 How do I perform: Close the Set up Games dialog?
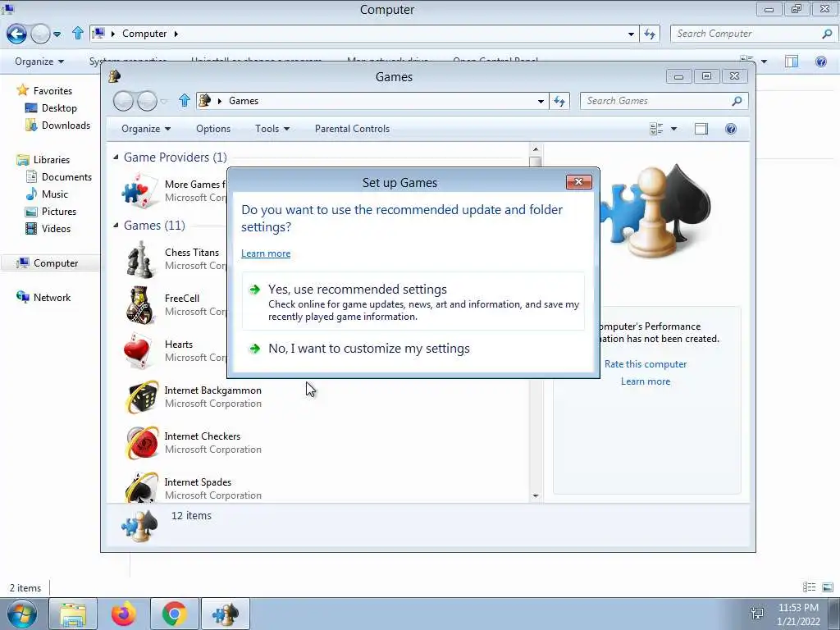(x=578, y=182)
